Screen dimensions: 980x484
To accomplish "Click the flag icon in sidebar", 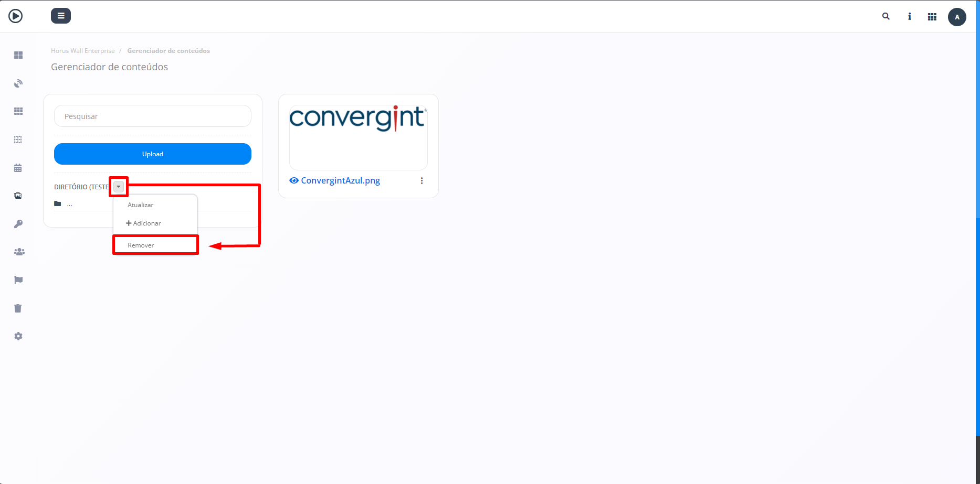I will tap(18, 280).
